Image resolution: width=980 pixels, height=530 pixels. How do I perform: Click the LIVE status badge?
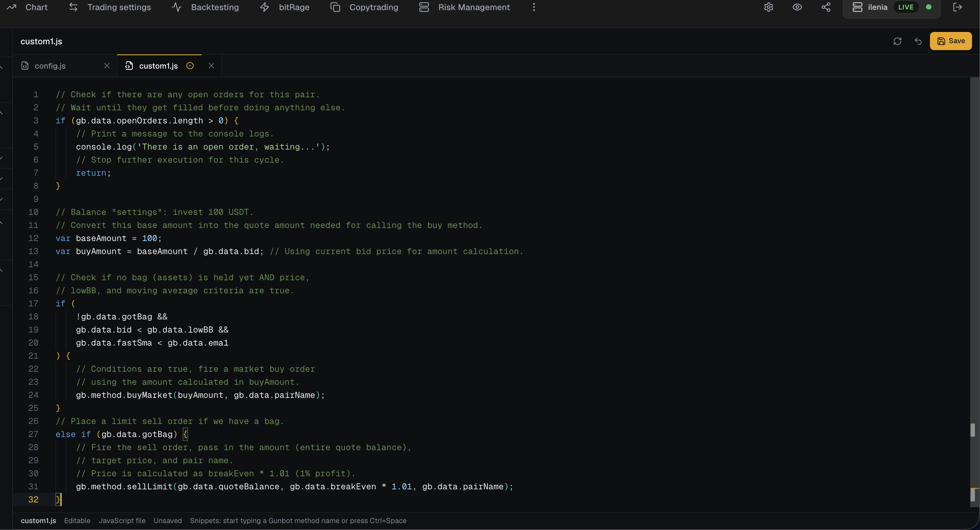click(906, 7)
